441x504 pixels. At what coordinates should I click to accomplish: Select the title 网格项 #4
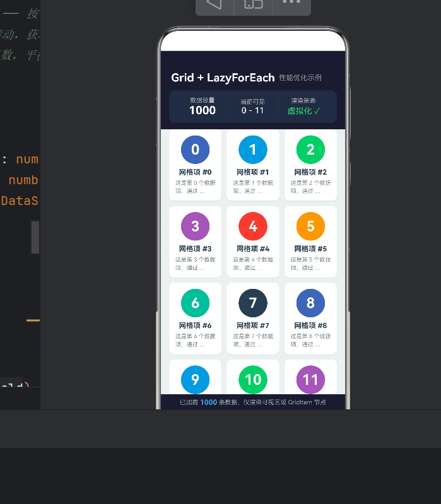252,249
